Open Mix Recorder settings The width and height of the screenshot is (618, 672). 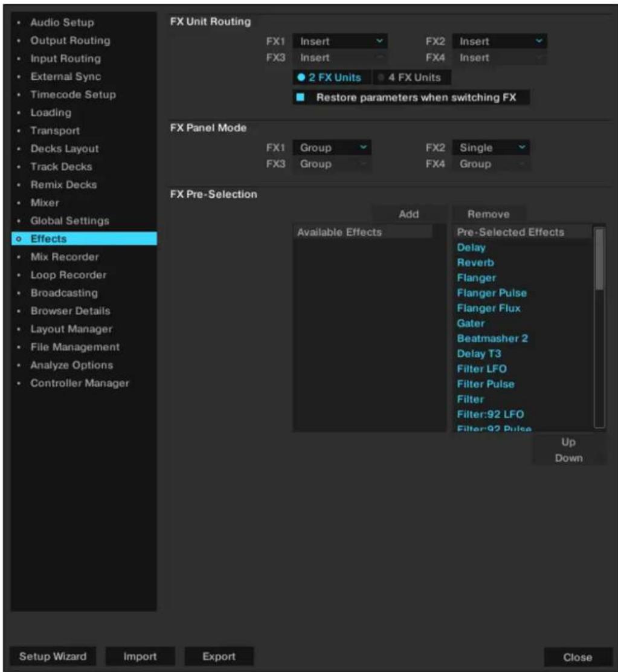tap(84, 257)
